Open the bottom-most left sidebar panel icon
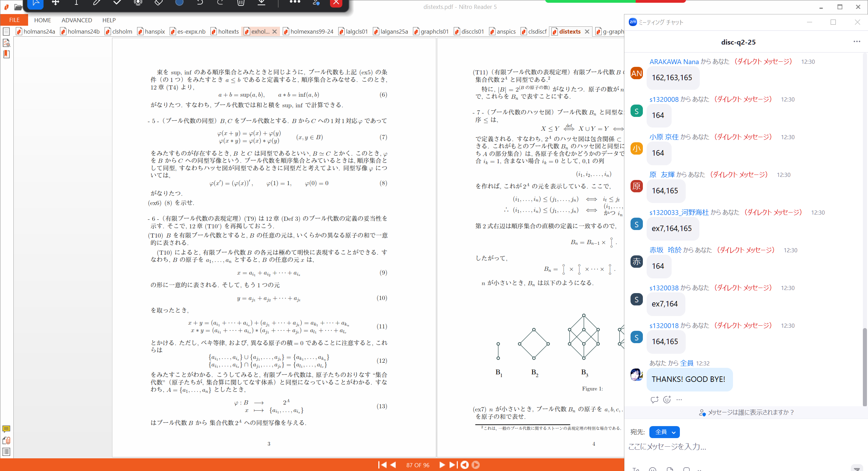 [6, 452]
